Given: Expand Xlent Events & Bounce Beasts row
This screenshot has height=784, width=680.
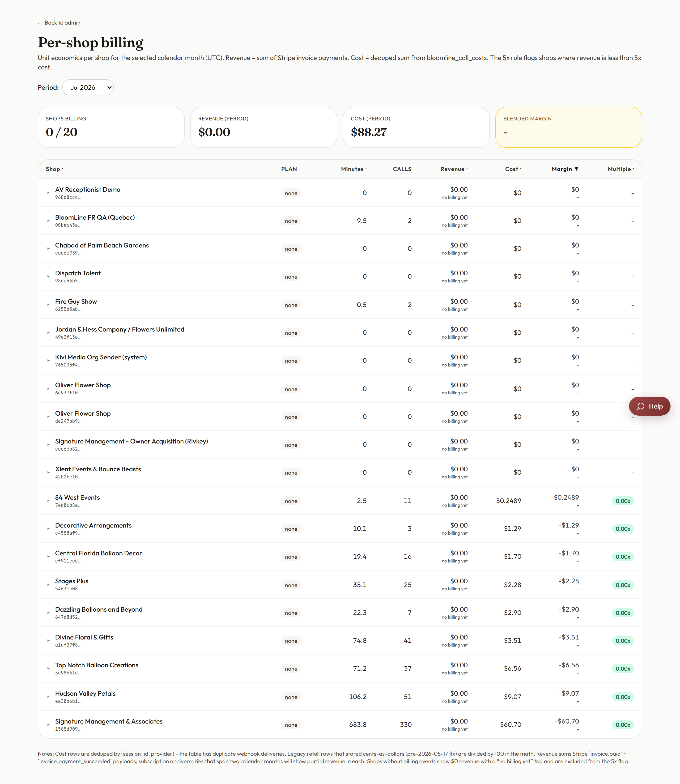Looking at the screenshot, I should coord(48,473).
